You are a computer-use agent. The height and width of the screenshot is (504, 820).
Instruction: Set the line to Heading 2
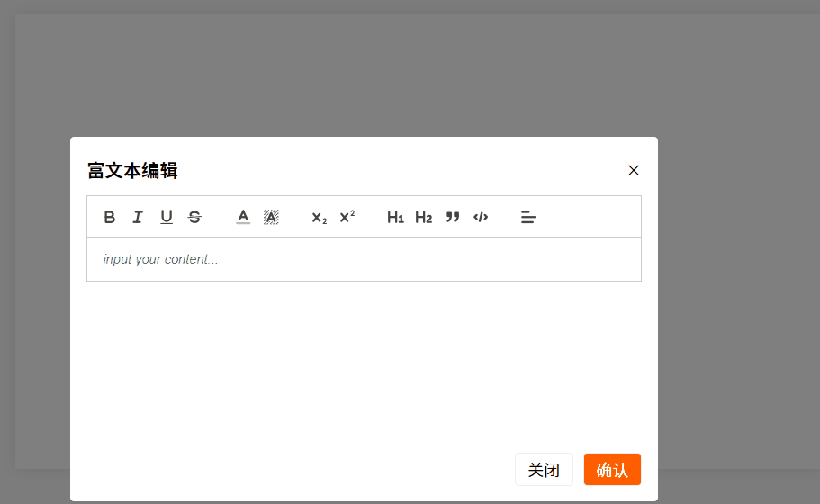[x=424, y=217]
